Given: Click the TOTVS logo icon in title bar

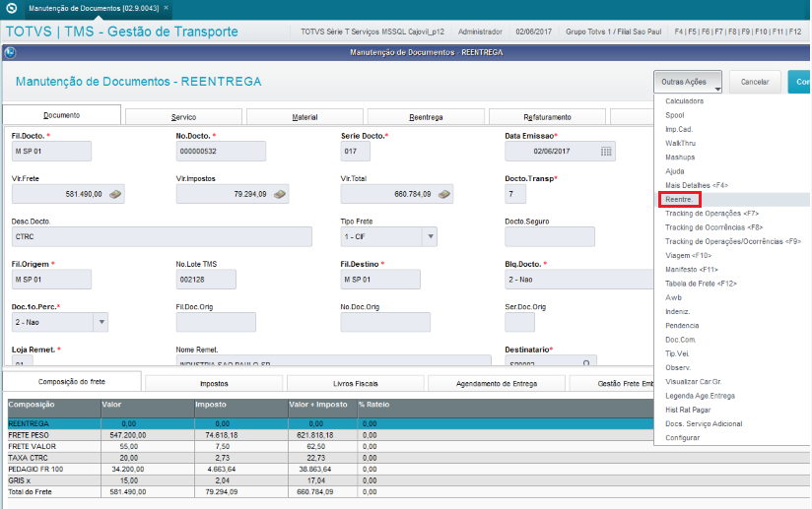Looking at the screenshot, I should [x=11, y=8].
